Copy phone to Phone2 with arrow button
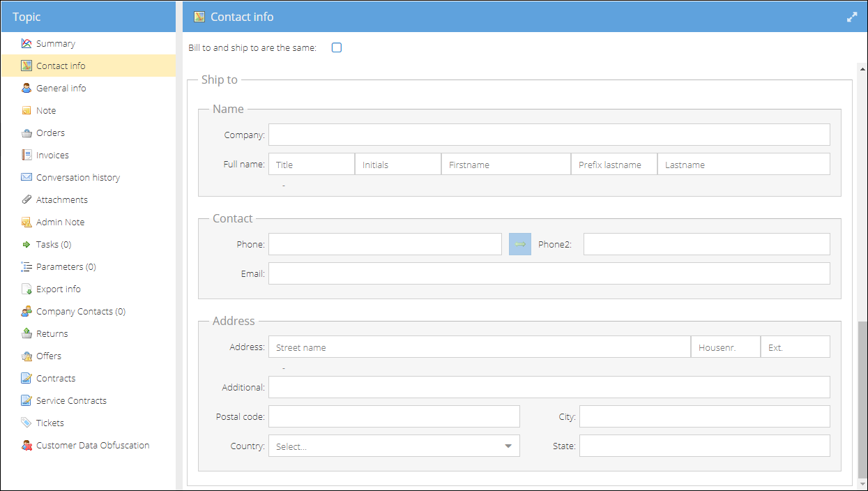Screen dimensions: 868x491 coord(520,244)
